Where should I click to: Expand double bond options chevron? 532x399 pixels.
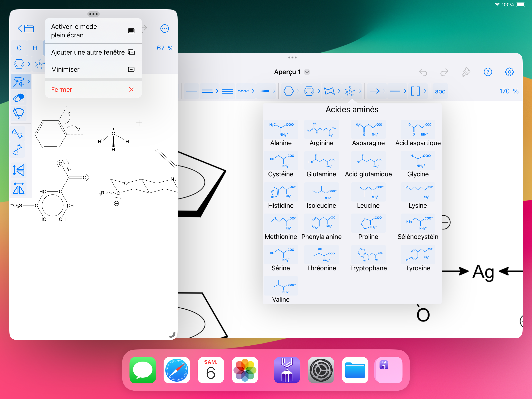(217, 91)
